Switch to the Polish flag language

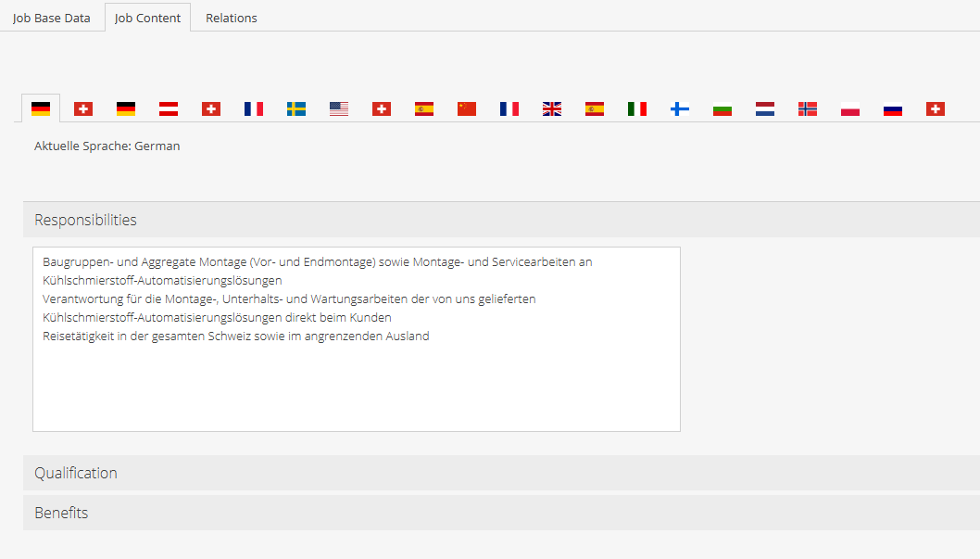pyautogui.click(x=850, y=109)
